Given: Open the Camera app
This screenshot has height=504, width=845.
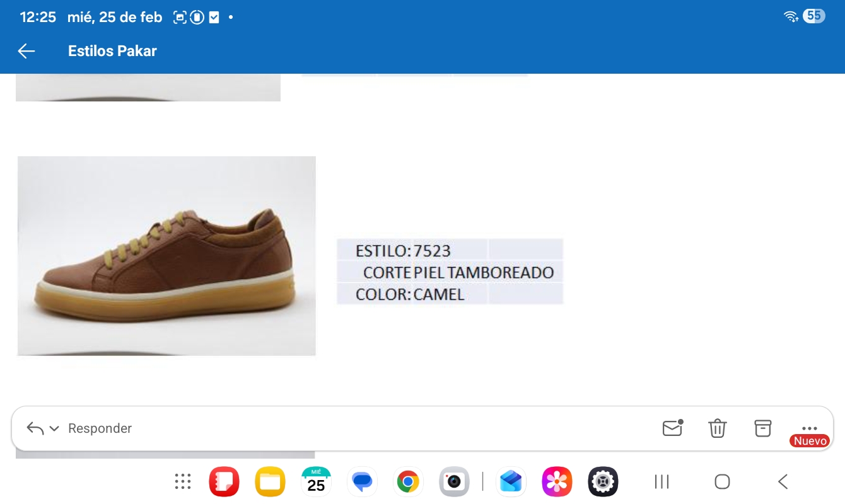Looking at the screenshot, I should click(x=454, y=482).
